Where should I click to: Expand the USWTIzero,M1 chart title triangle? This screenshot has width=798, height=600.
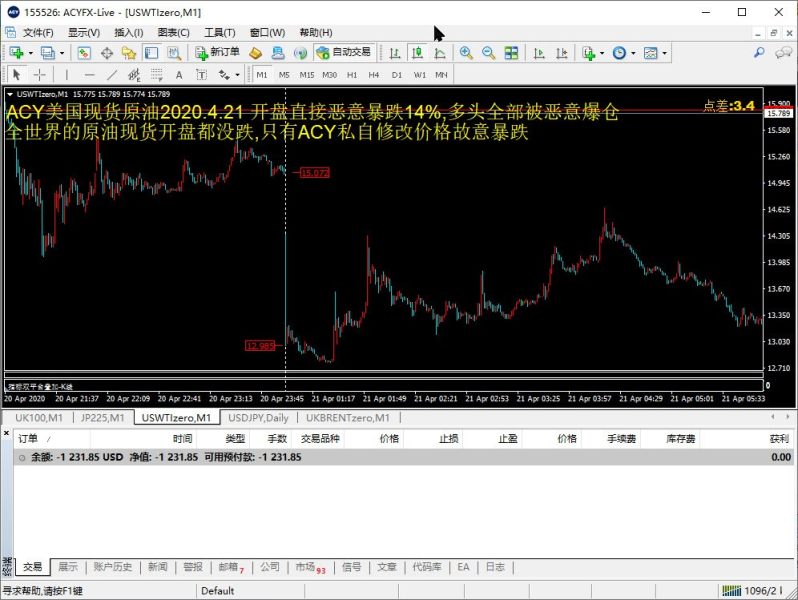click(10, 94)
